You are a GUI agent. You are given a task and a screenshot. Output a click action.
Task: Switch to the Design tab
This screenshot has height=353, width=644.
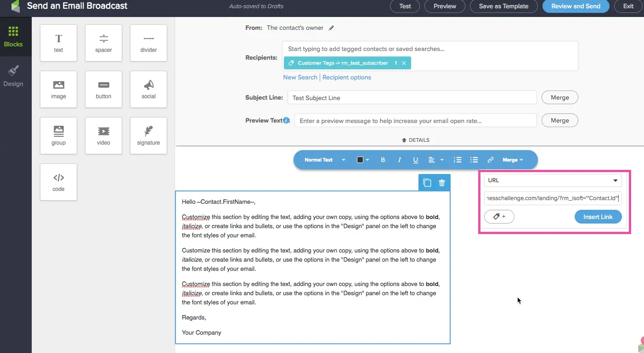pos(13,76)
